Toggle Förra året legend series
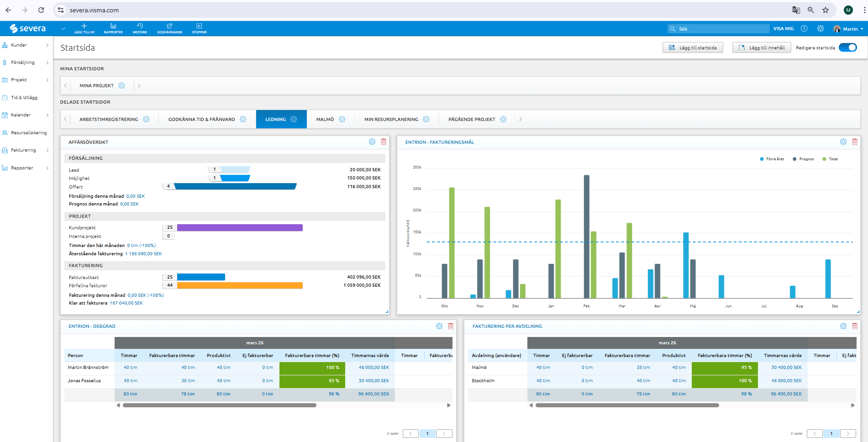The height and width of the screenshot is (442, 868). click(772, 159)
